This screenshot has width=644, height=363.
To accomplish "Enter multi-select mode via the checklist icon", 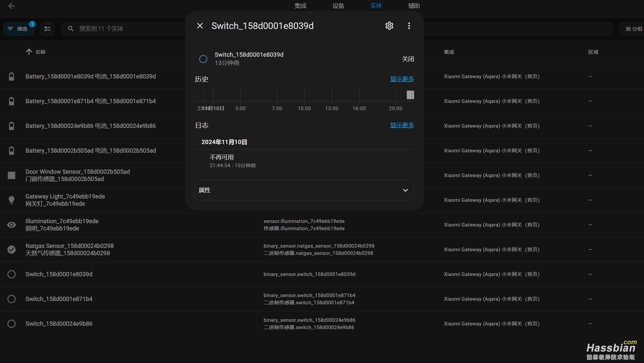I will (47, 29).
